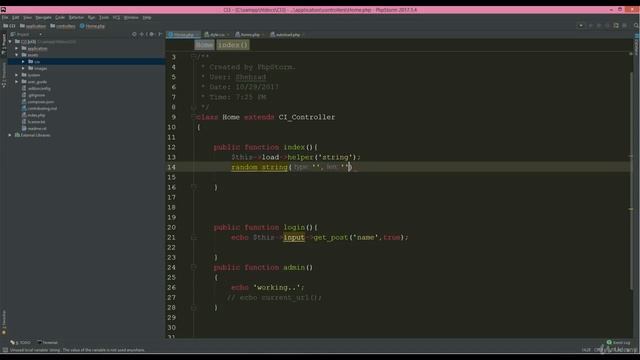
Task: Fold admin() function at line 24
Action: [x=193, y=267]
